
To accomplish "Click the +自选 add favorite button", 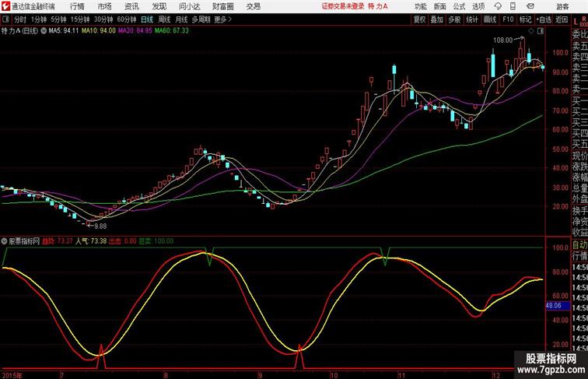I will point(544,19).
